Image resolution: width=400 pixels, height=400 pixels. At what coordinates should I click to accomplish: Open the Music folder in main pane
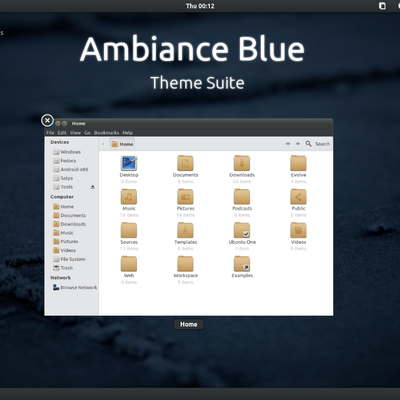(129, 197)
